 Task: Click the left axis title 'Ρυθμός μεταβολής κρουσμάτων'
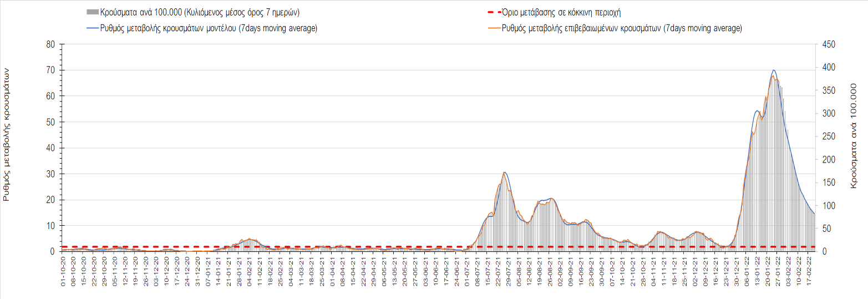click(x=7, y=134)
